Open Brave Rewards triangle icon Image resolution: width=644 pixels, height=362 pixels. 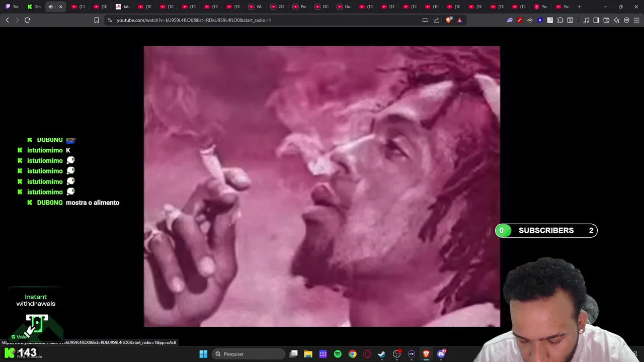(x=459, y=20)
